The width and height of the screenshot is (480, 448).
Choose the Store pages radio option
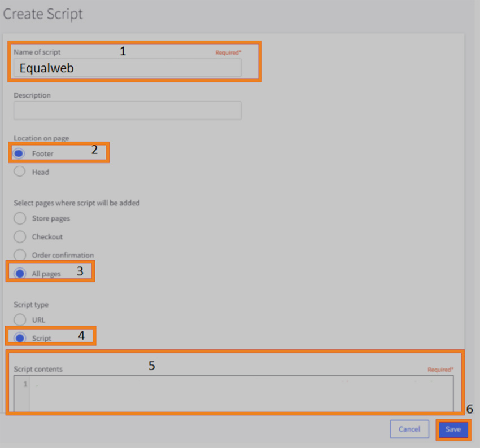tap(20, 218)
